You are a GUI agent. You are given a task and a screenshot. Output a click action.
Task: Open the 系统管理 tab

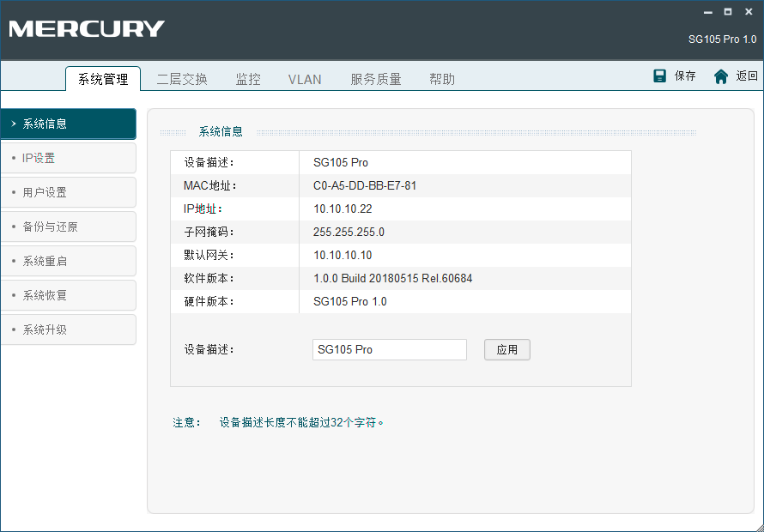(103, 79)
